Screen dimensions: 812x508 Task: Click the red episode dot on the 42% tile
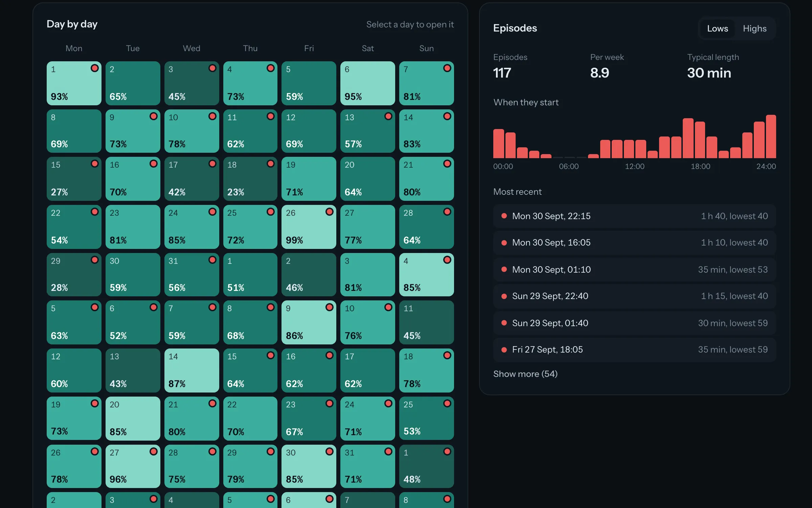(x=212, y=164)
